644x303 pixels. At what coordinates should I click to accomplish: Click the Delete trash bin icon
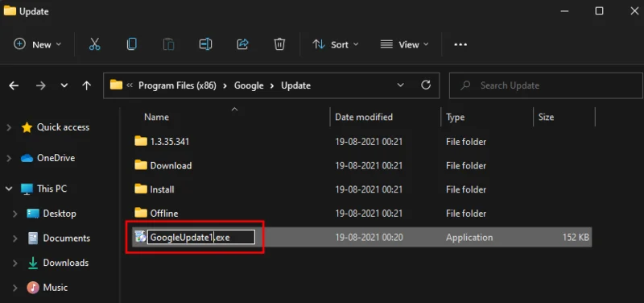coord(279,44)
